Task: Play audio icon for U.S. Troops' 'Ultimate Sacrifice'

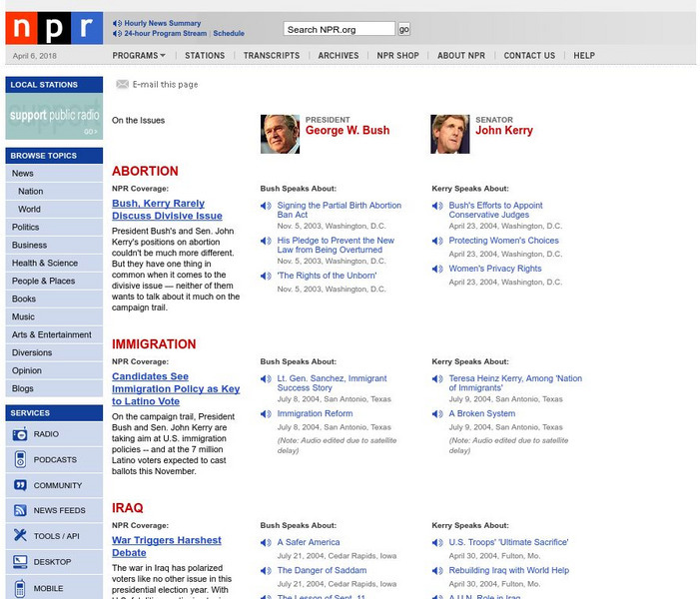Action: pos(437,543)
